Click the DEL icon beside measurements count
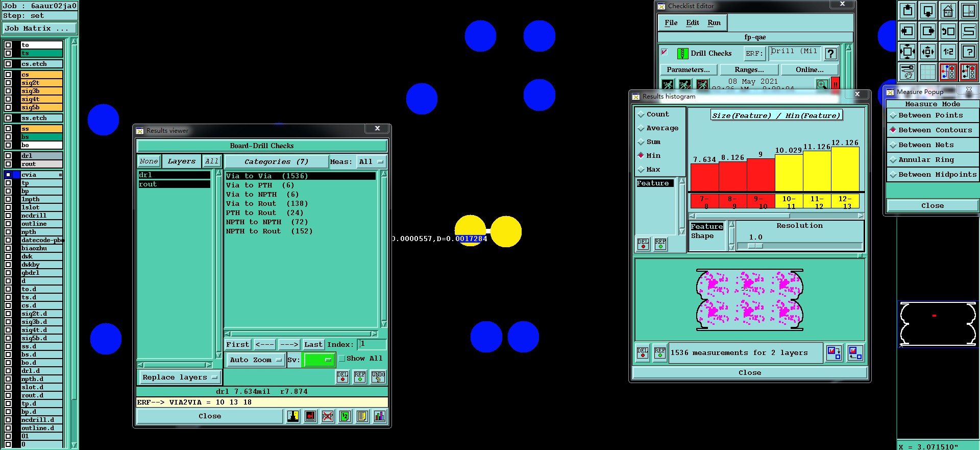The width and height of the screenshot is (980, 450). pos(643,353)
